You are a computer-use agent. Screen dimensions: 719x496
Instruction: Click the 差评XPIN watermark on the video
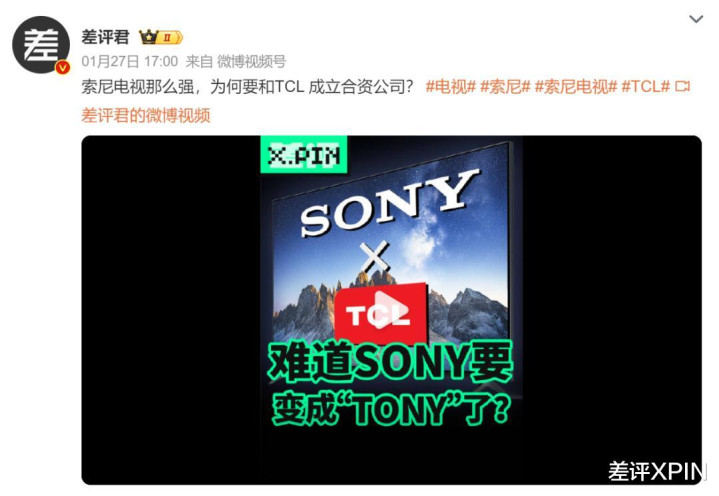click(654, 471)
